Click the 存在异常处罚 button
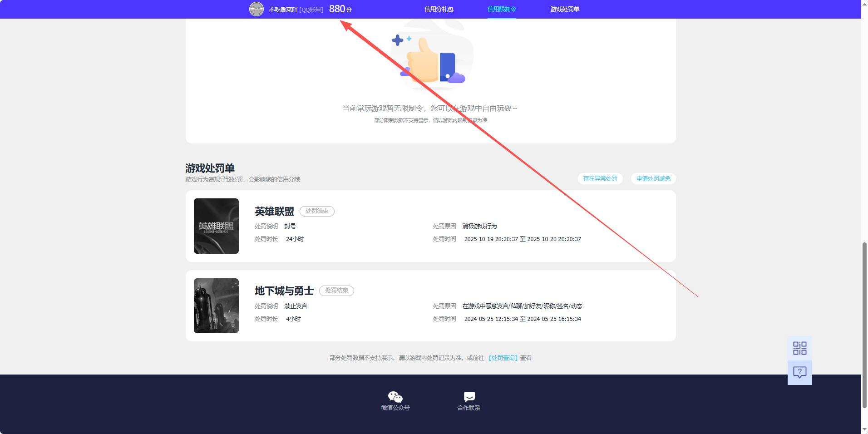Image resolution: width=868 pixels, height=434 pixels. tap(600, 178)
